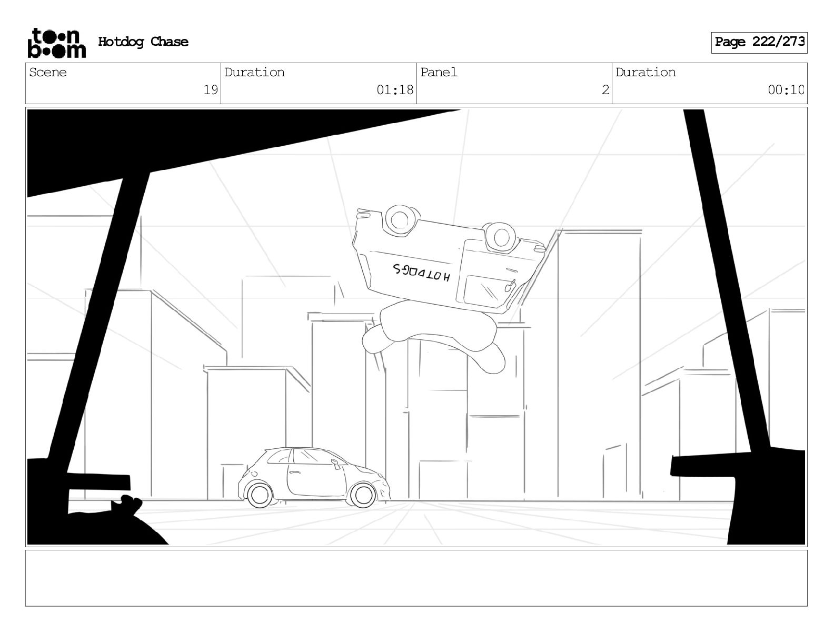This screenshot has height=644, width=834.
Task: Click the Toon Boom logo
Action: tap(56, 43)
